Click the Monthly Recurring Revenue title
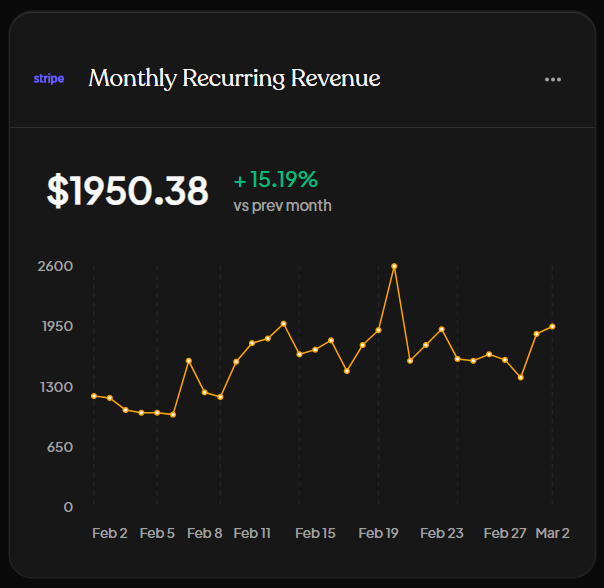This screenshot has height=588, width=604. (234, 78)
